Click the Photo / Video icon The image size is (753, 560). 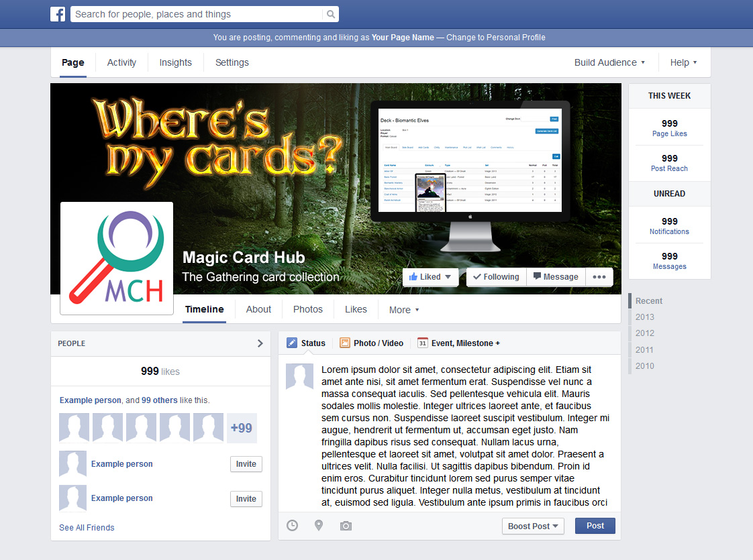[345, 343]
